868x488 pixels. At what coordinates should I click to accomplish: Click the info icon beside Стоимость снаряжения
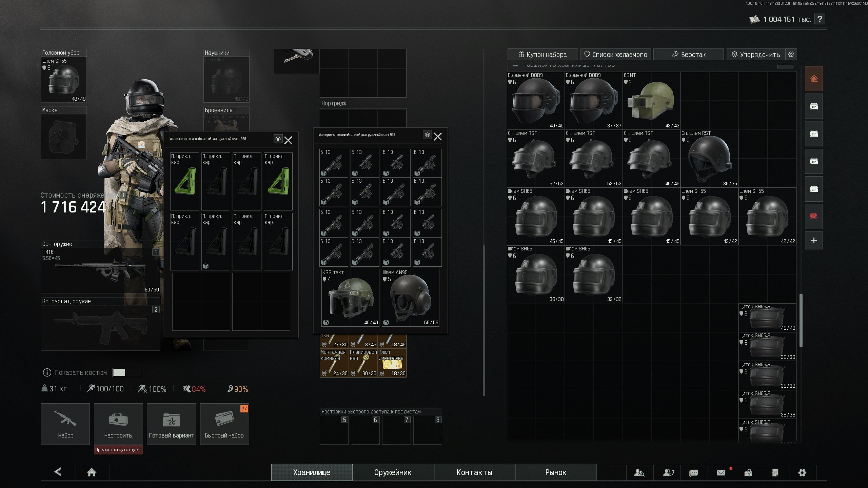(123, 195)
